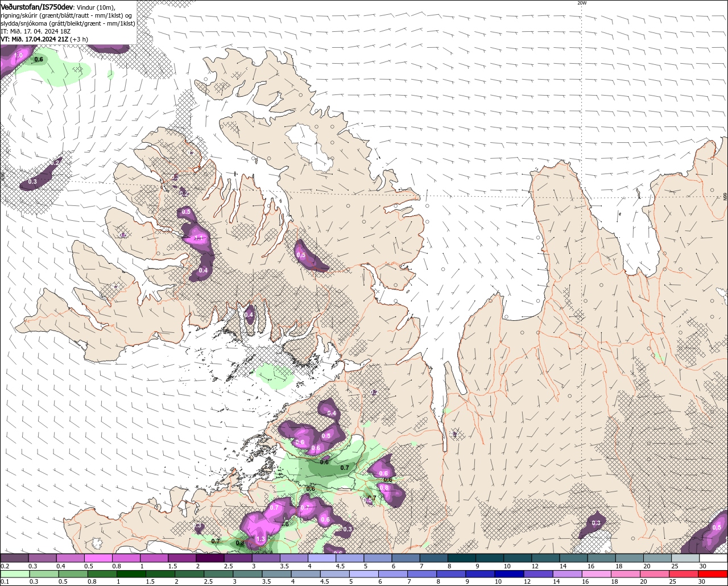This screenshot has width=728, height=586.
Task: Pick the white last swatch of the upper scale
Action: tap(713, 558)
